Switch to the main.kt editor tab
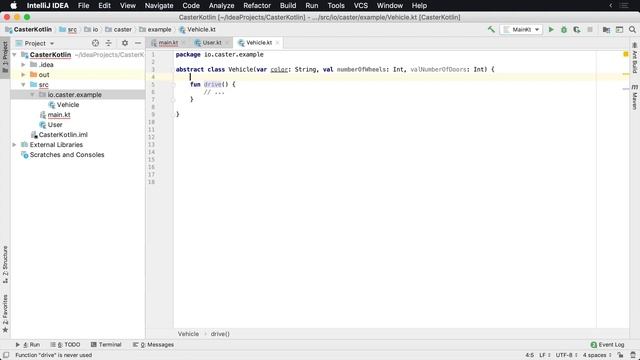 point(168,43)
